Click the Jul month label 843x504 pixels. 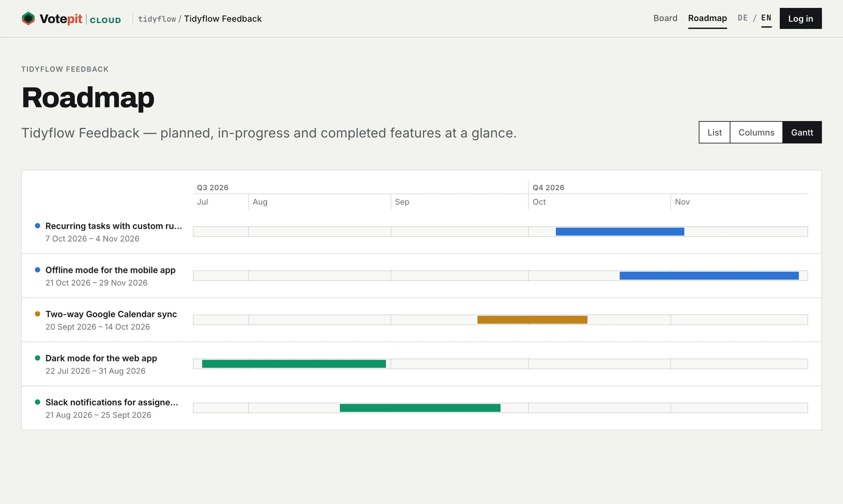coord(202,202)
